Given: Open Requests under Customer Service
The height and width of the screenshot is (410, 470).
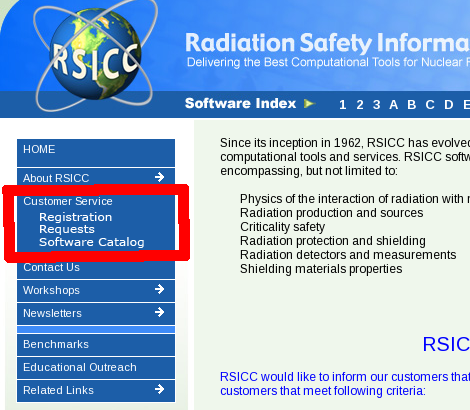Looking at the screenshot, I should [x=67, y=229].
